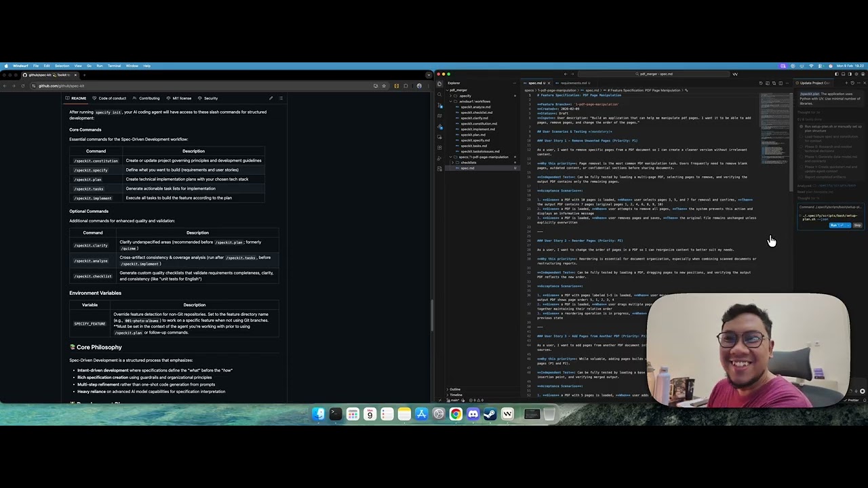Screen dimensions: 868x488
Task: Click the Windsurf logo beside the title search
Action: click(x=735, y=74)
